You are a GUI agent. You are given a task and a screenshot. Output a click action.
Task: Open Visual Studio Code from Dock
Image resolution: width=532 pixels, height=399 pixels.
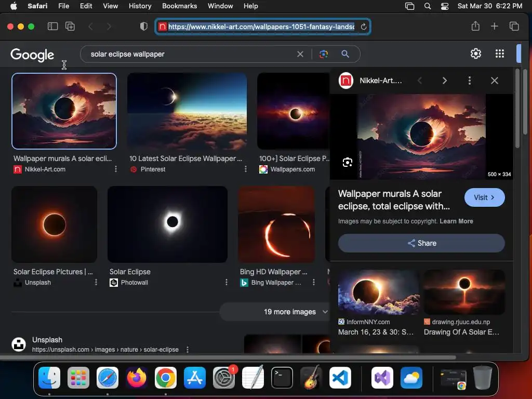pyautogui.click(x=340, y=377)
